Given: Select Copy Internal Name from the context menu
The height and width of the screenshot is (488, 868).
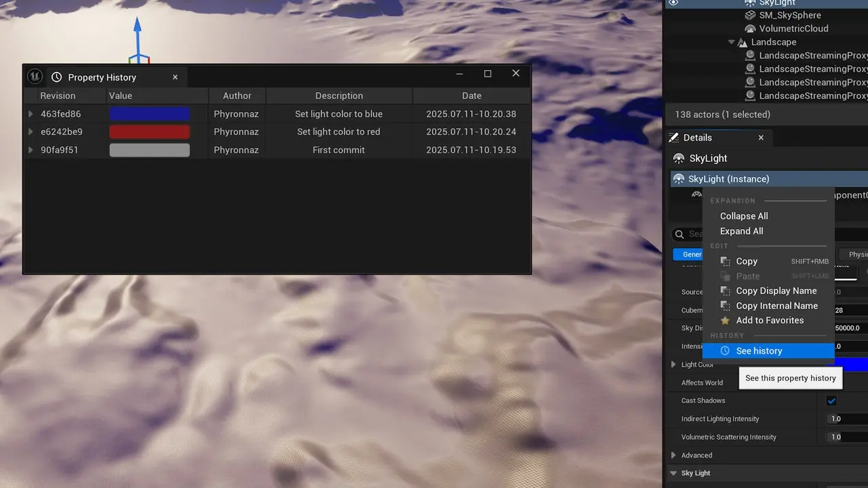Looking at the screenshot, I should coord(776,306).
